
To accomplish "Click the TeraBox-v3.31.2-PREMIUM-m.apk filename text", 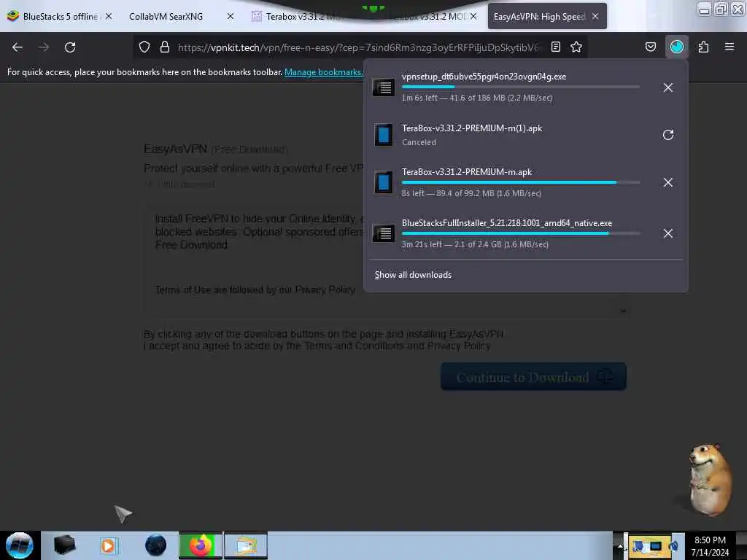I will (467, 172).
